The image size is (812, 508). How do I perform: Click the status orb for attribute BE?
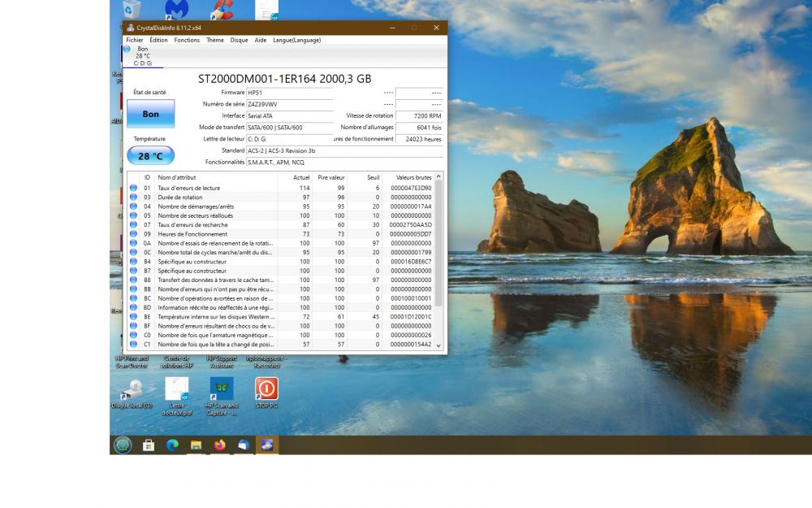tap(133, 317)
